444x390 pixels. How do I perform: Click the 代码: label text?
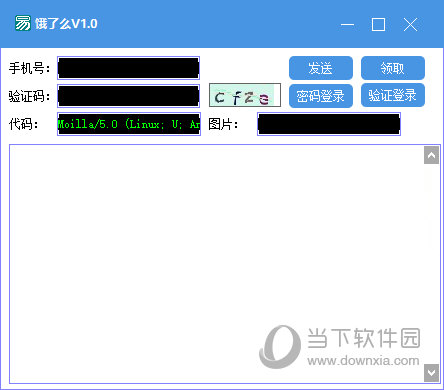(x=23, y=124)
